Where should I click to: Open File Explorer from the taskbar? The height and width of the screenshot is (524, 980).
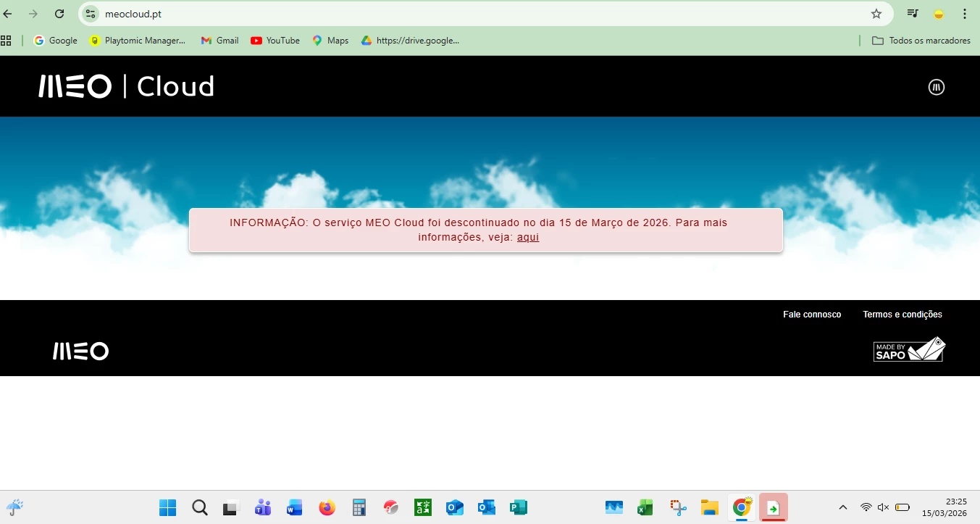(710, 507)
